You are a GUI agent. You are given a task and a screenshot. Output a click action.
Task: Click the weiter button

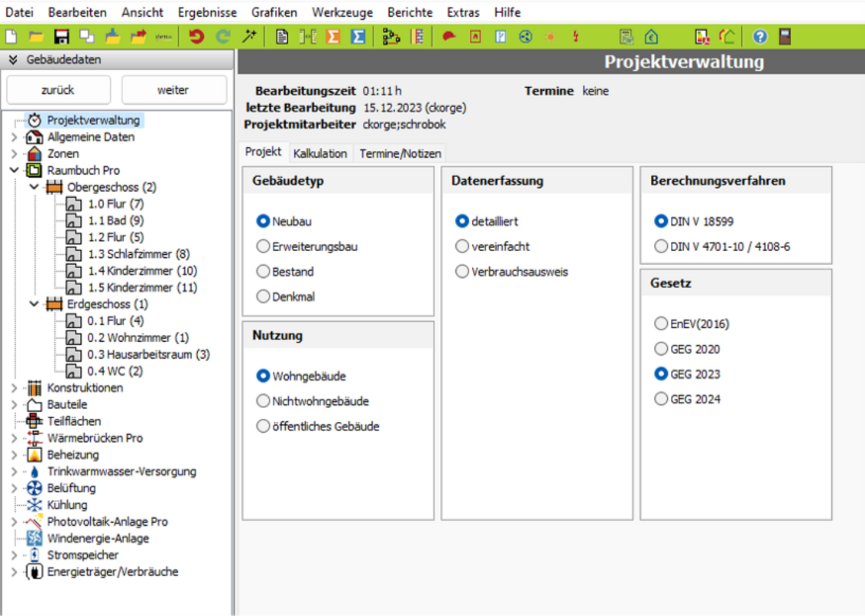click(x=173, y=90)
